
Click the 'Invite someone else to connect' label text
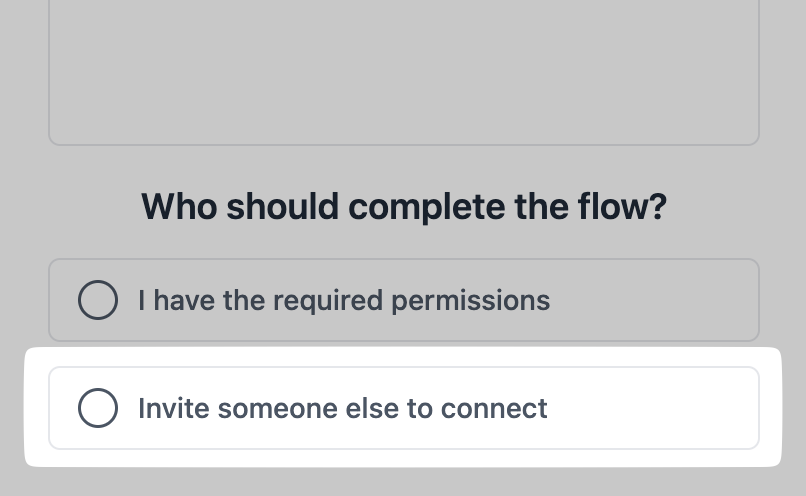pos(343,408)
